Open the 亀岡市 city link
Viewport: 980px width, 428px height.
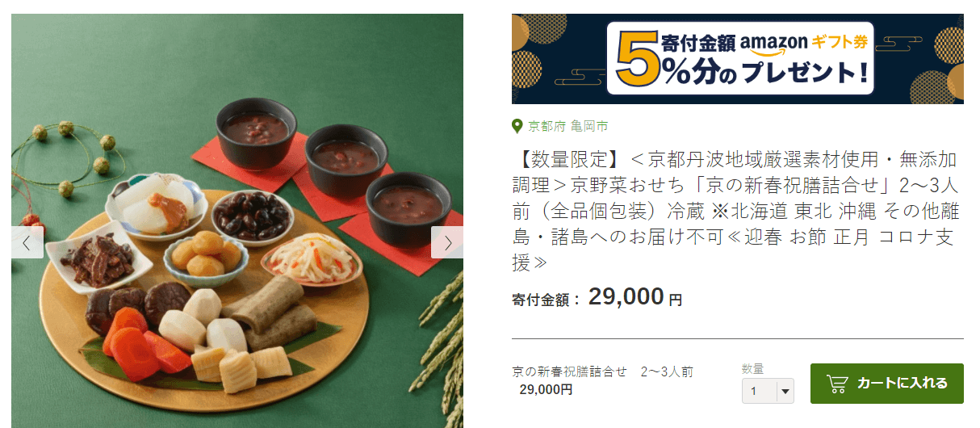click(x=589, y=126)
